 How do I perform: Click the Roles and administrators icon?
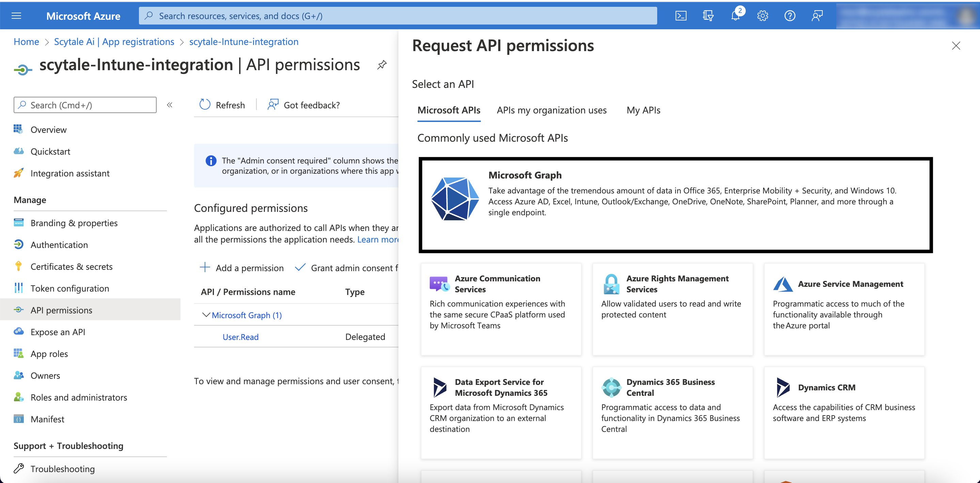click(x=18, y=397)
